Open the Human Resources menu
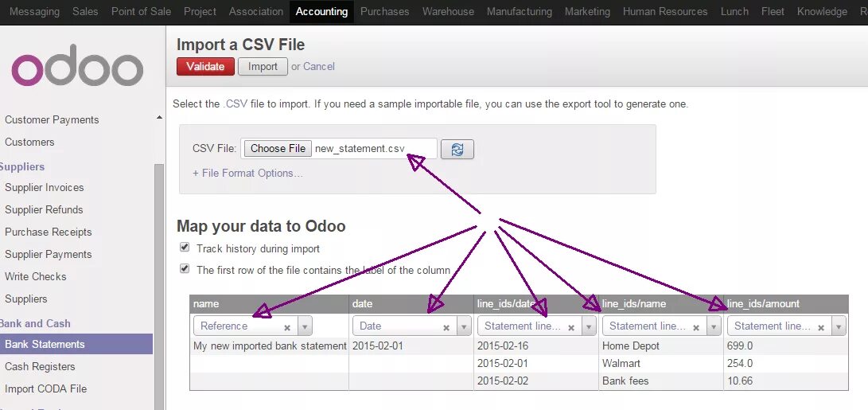The height and width of the screenshot is (410, 868). point(665,12)
